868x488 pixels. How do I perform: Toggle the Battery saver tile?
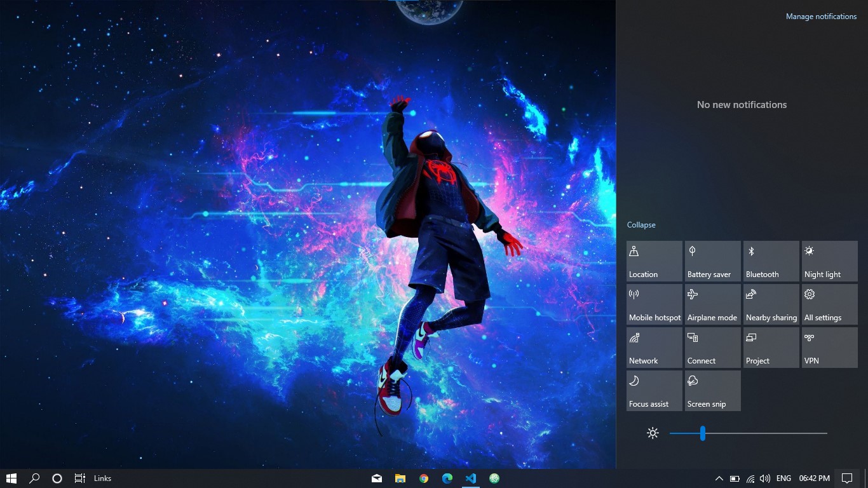tap(713, 261)
